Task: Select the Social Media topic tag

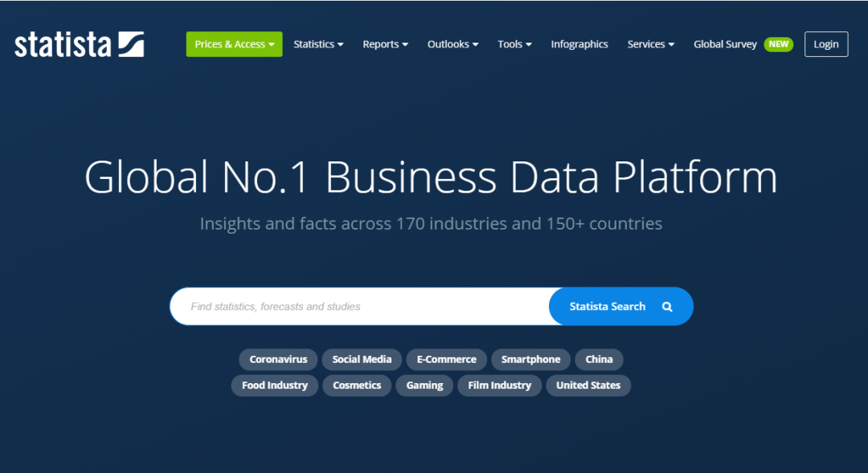Action: click(x=362, y=360)
